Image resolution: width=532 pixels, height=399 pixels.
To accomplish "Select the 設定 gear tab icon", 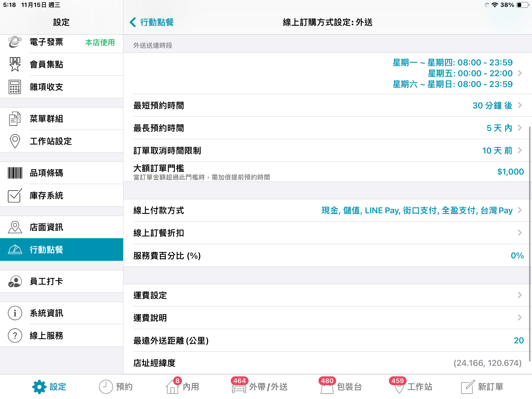I will tap(39, 387).
